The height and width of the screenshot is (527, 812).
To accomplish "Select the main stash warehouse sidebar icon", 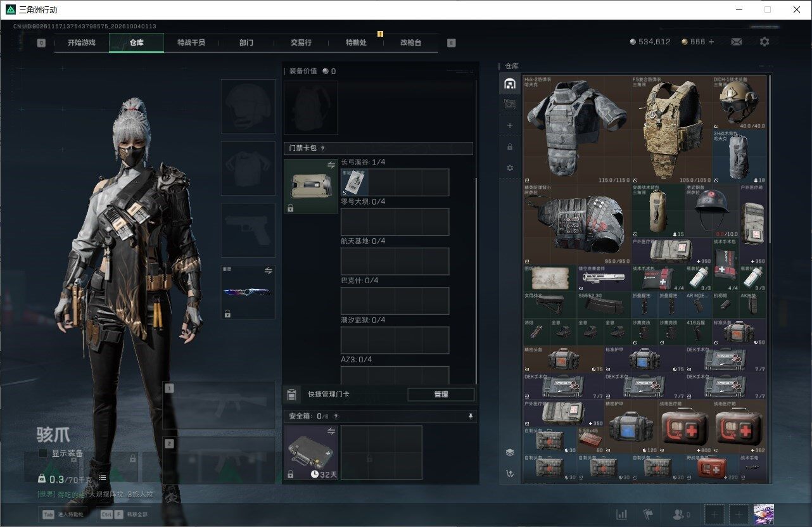I will pos(510,84).
